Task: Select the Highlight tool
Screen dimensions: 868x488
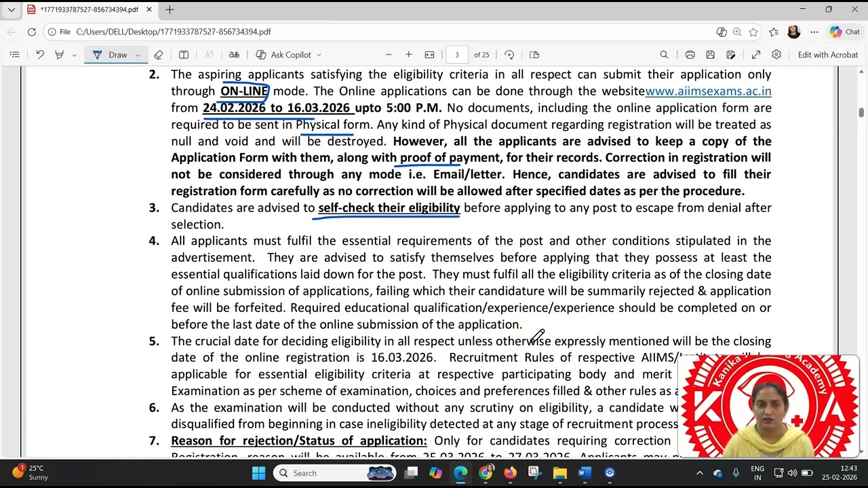Action: click(60, 55)
